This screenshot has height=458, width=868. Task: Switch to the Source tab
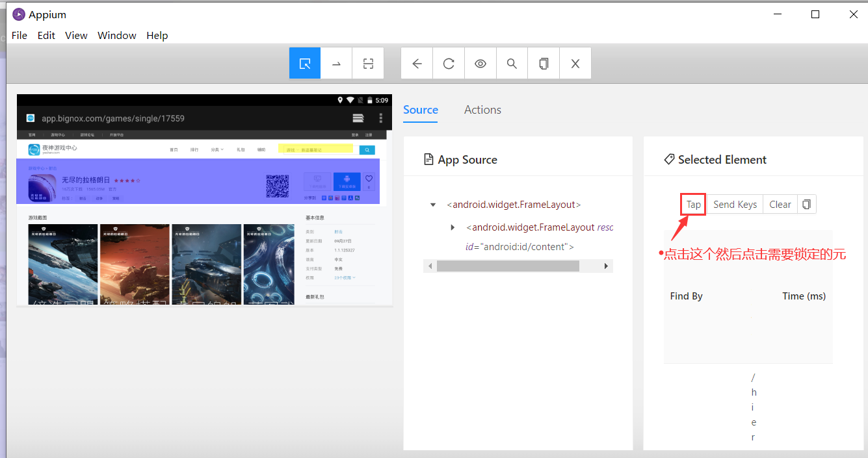click(421, 110)
